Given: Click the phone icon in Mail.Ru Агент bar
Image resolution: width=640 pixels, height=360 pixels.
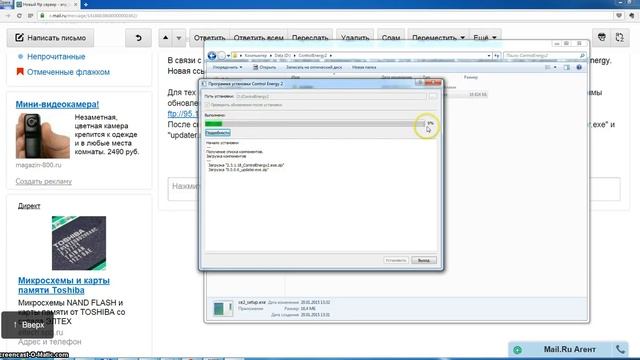Looking at the screenshot, I should tap(620, 349).
